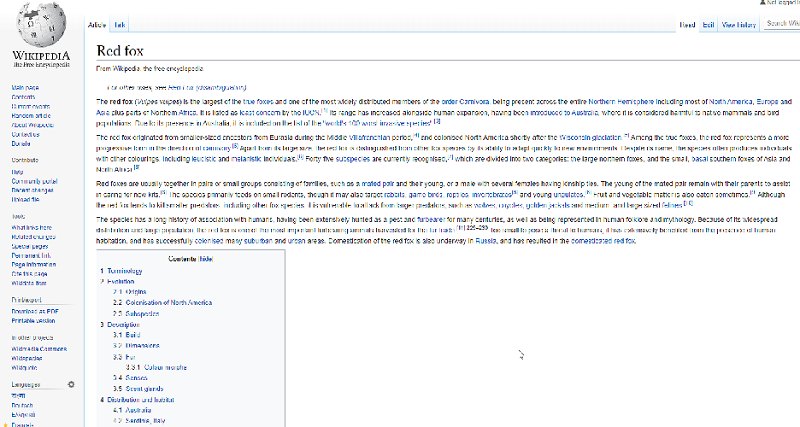Jump to section 2.1 Origins
The height and width of the screenshot is (427, 800).
pyautogui.click(x=130, y=292)
